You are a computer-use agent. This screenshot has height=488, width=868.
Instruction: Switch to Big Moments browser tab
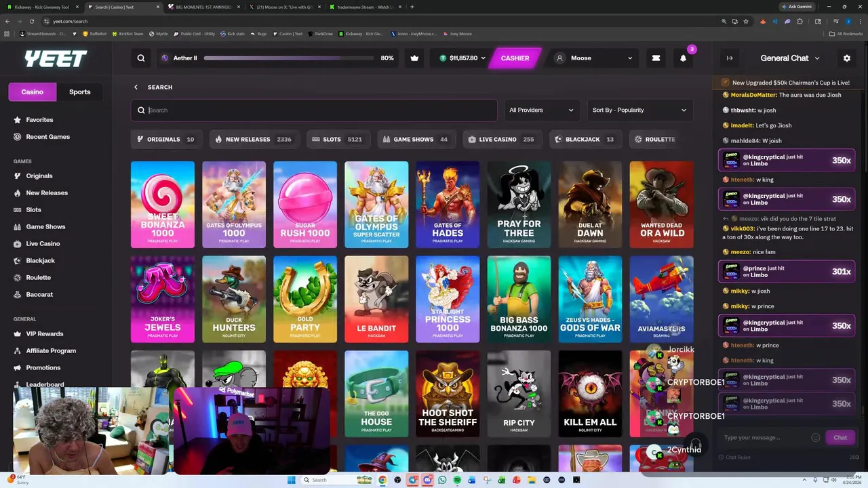[203, 7]
